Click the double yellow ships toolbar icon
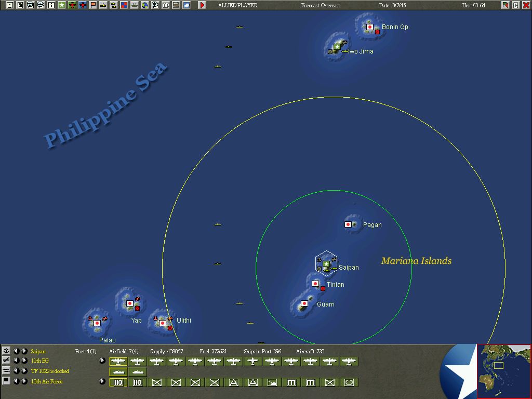532x399 pixels. point(114,5)
